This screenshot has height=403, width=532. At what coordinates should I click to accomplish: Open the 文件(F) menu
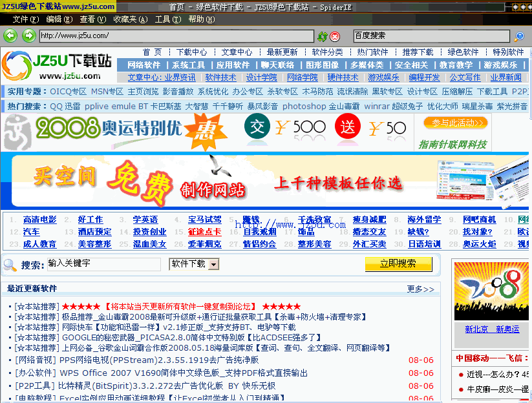(26, 19)
